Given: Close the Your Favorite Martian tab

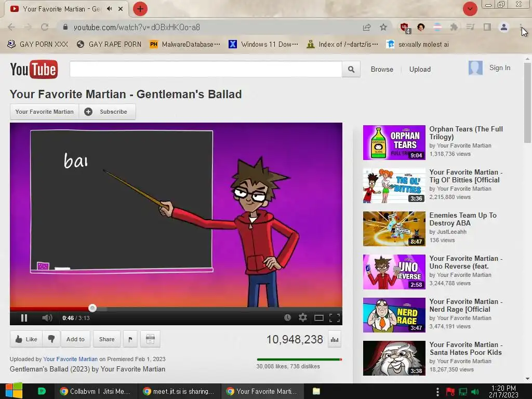Looking at the screenshot, I should coord(121,9).
